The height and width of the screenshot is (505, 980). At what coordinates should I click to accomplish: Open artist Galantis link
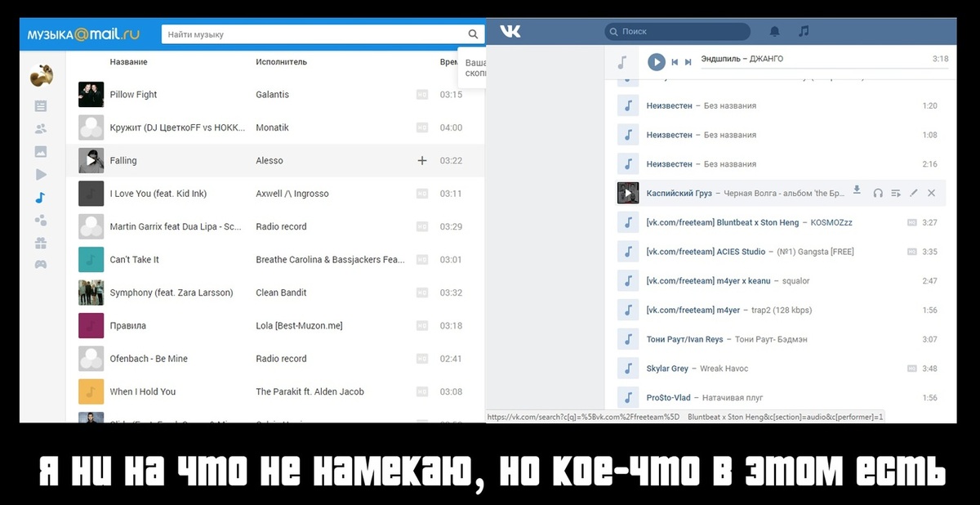(272, 95)
